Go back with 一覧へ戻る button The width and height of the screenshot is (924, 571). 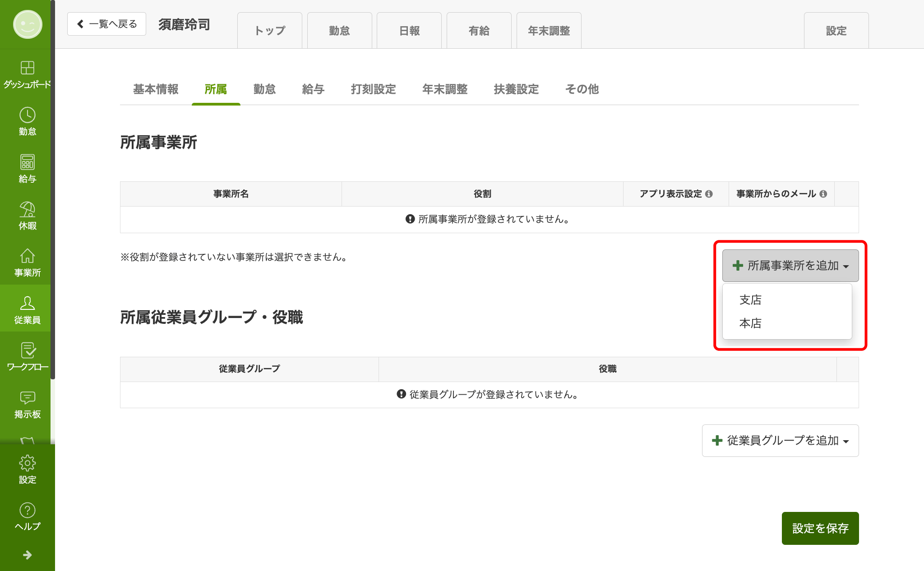tap(106, 24)
